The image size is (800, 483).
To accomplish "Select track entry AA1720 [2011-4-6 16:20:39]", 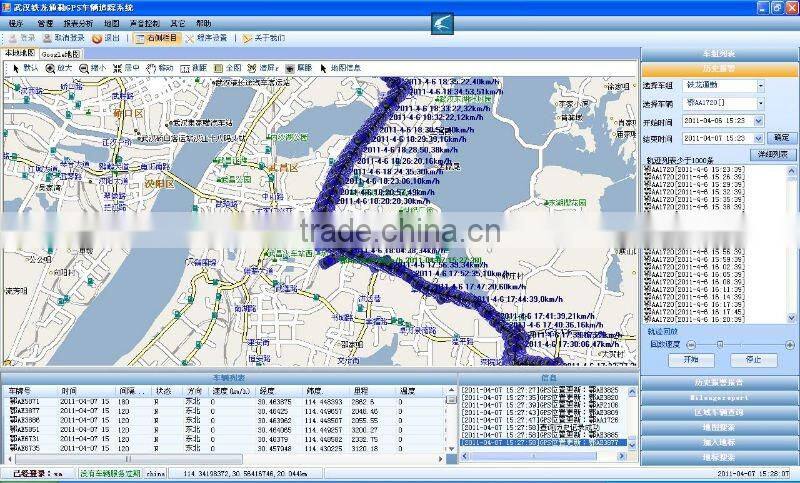I will 694,319.
